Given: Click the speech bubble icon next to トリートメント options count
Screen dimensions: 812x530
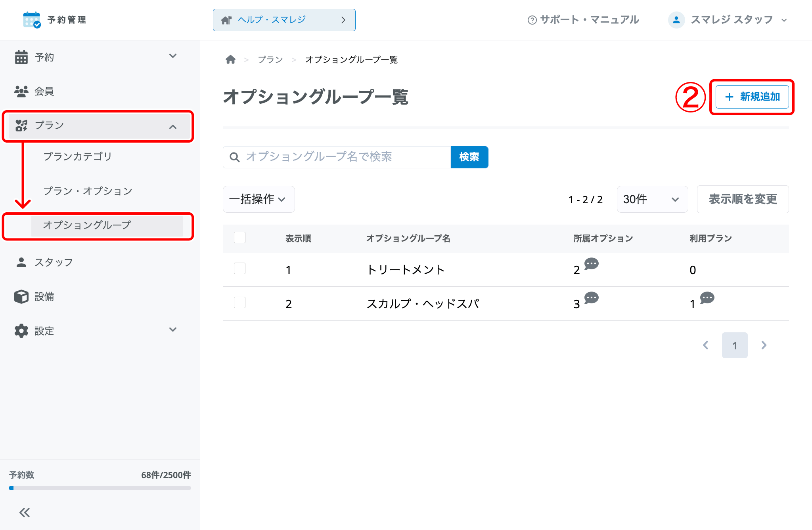Looking at the screenshot, I should pyautogui.click(x=591, y=264).
